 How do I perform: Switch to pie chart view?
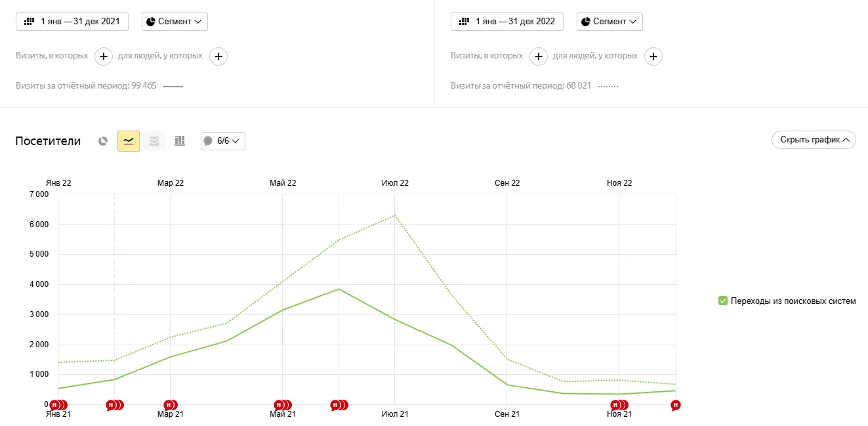tap(103, 141)
